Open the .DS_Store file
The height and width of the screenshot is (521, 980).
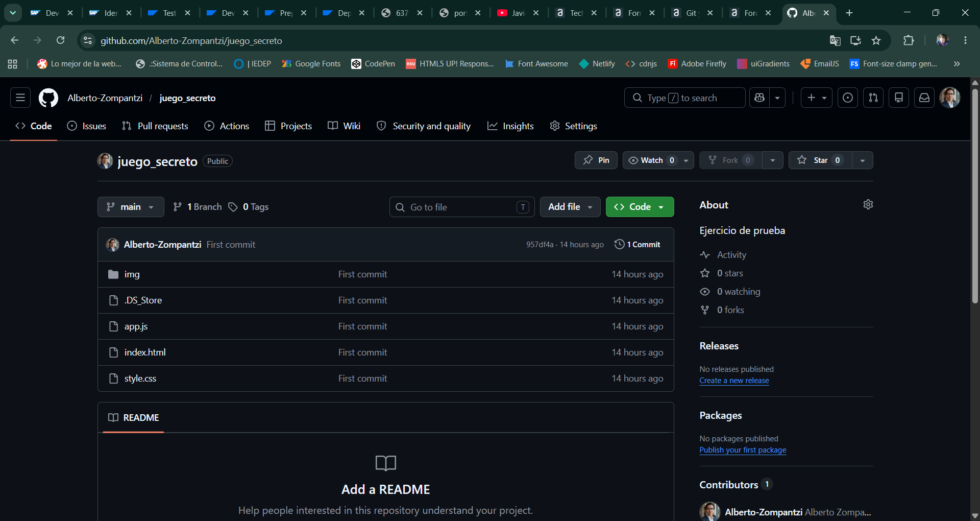[143, 300]
